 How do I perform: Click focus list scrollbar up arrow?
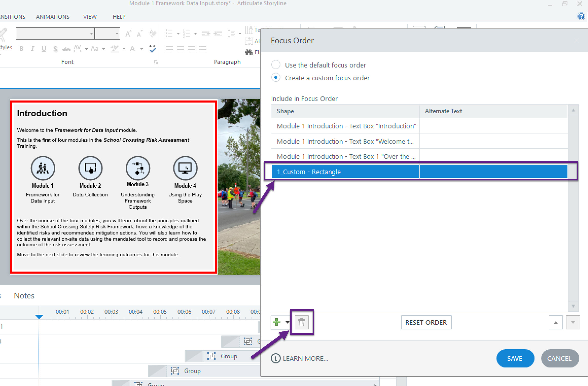(x=573, y=110)
